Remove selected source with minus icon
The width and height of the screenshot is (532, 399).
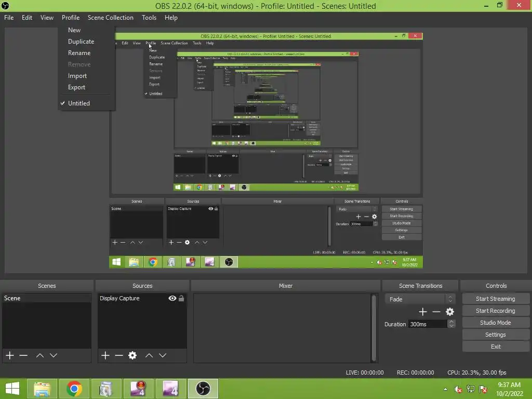tap(119, 355)
